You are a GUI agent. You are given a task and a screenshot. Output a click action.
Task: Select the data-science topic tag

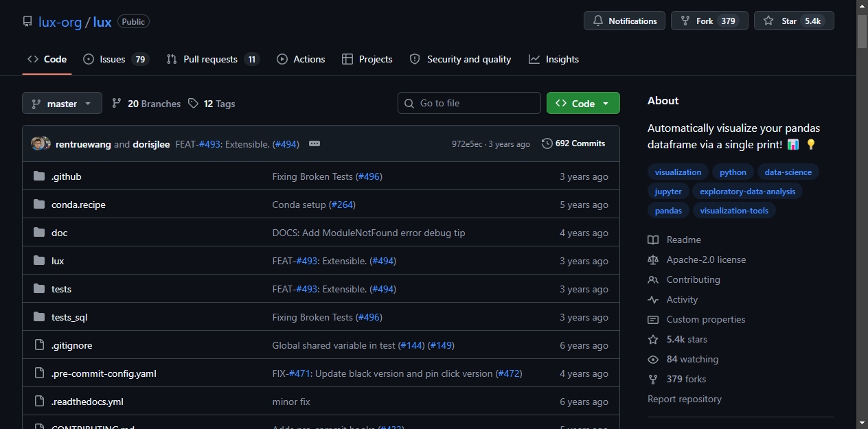pyautogui.click(x=788, y=172)
